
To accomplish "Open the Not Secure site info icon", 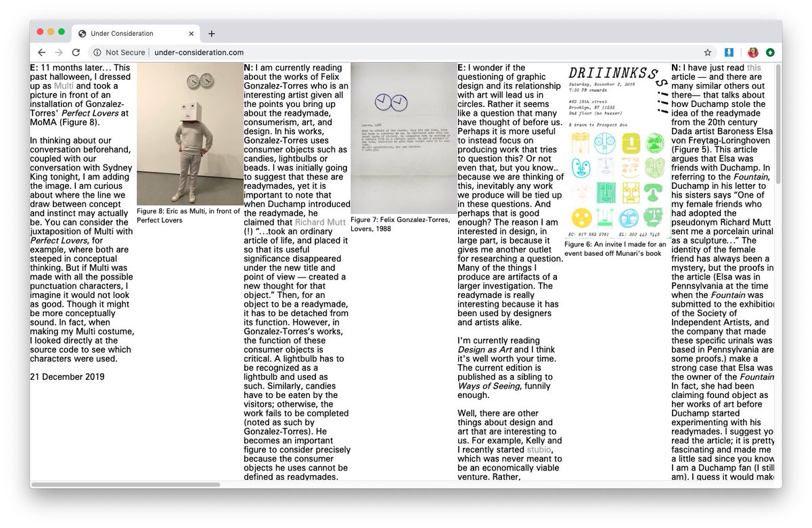I will click(97, 52).
